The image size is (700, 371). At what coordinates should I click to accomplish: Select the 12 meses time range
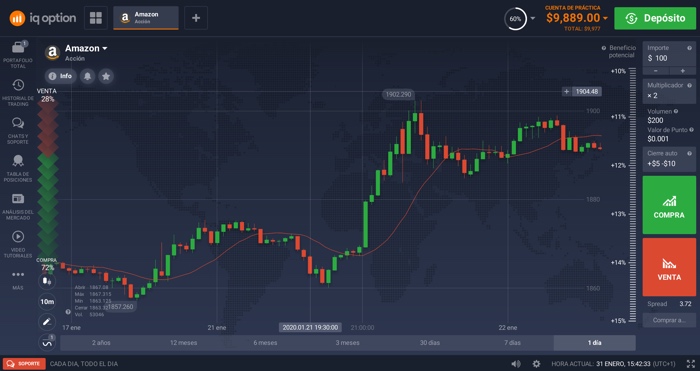point(183,343)
